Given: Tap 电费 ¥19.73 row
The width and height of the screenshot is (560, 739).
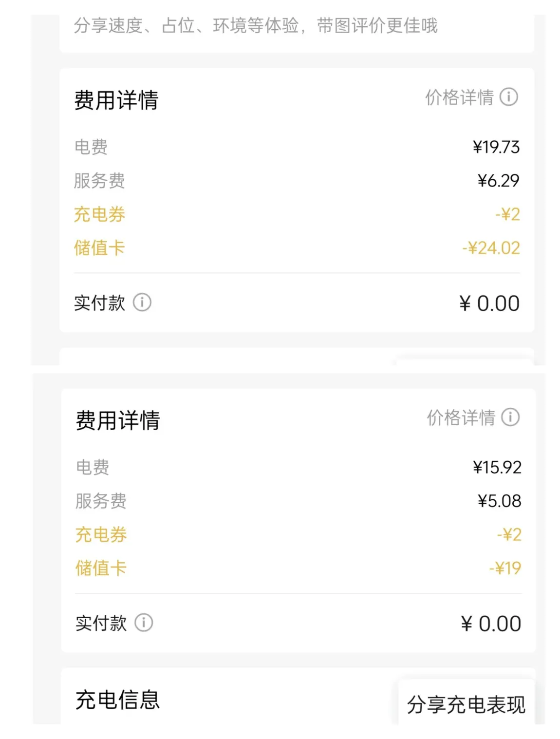Looking at the screenshot, I should [x=297, y=147].
